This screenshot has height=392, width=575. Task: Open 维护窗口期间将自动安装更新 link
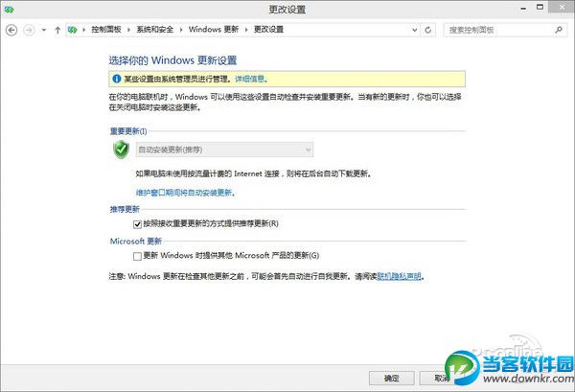185,193
